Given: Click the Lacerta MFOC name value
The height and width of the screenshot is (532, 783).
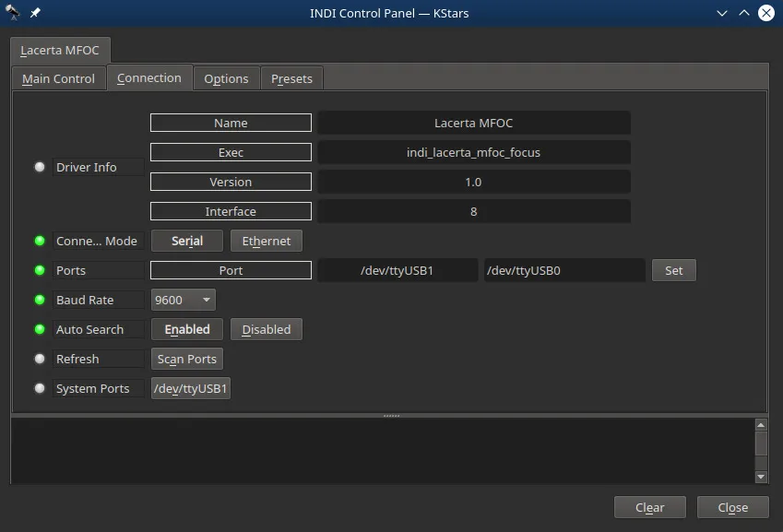Looking at the screenshot, I should [x=473, y=123].
